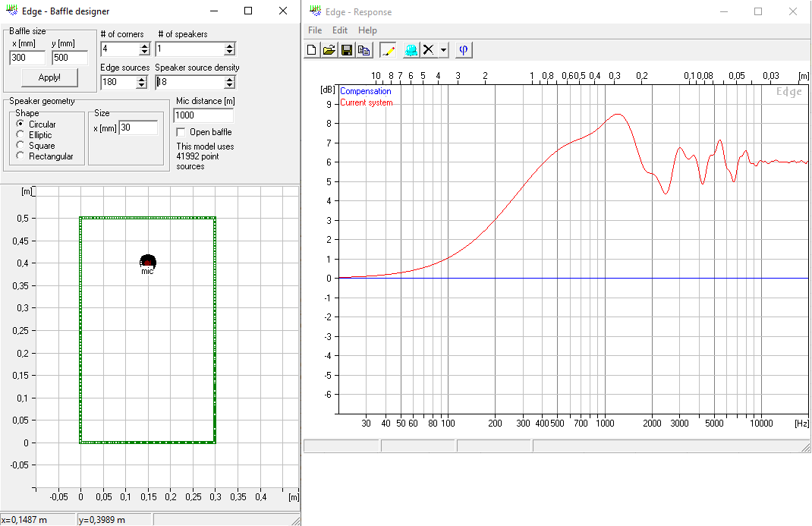Viewport: 812px width, 526px height.
Task: Click the 1000 Hz frequency axis label
Action: (x=605, y=423)
